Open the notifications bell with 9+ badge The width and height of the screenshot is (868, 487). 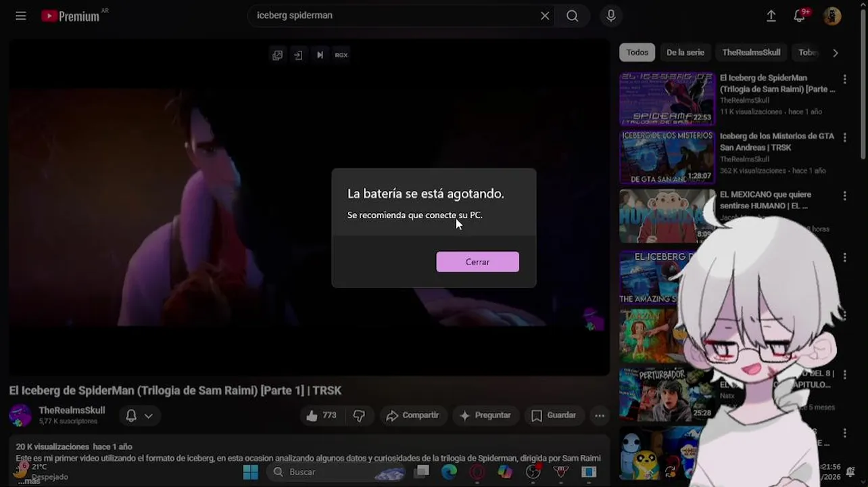800,16
